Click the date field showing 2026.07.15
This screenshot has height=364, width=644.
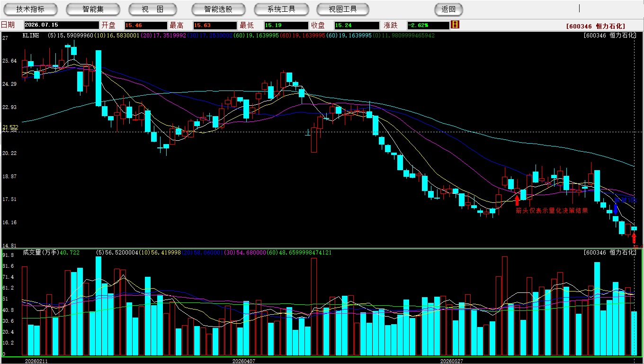pyautogui.click(x=62, y=25)
